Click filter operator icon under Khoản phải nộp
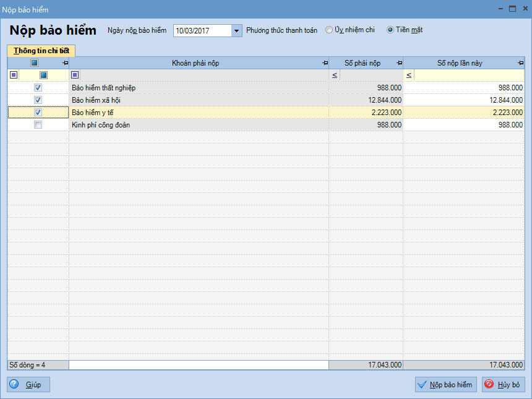Screen dimensions: 532x399 coord(75,75)
